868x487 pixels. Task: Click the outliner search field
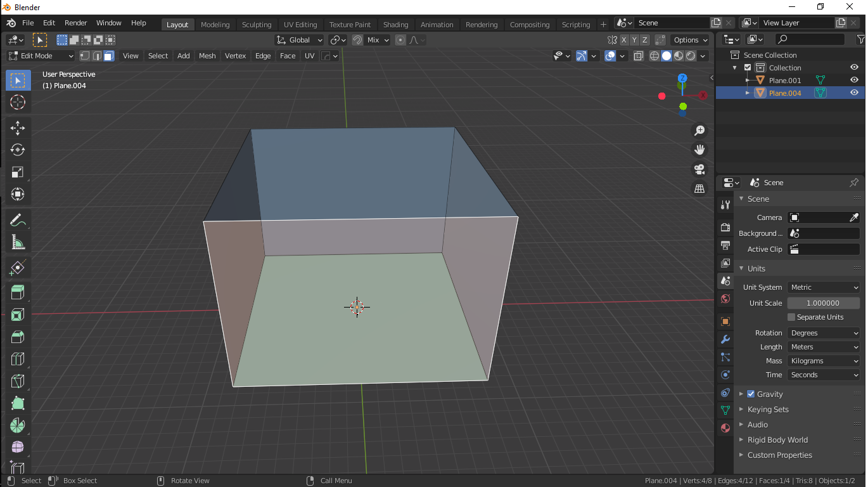[x=810, y=40]
